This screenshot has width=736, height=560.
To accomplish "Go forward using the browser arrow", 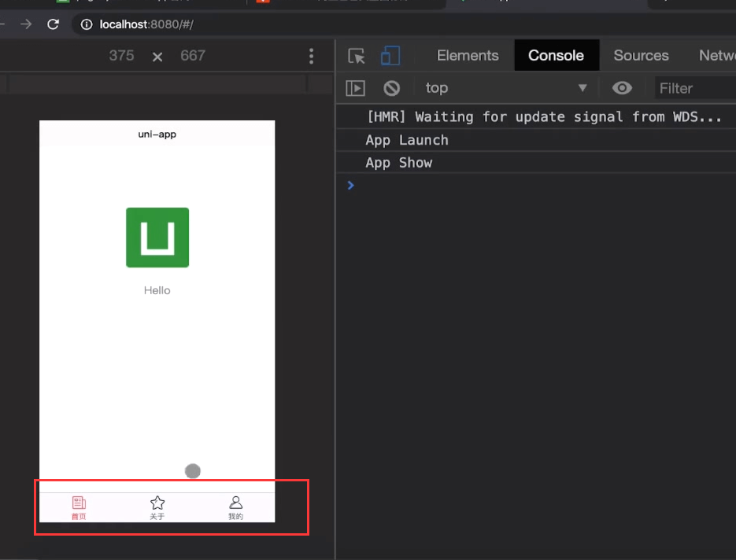I will pos(26,24).
